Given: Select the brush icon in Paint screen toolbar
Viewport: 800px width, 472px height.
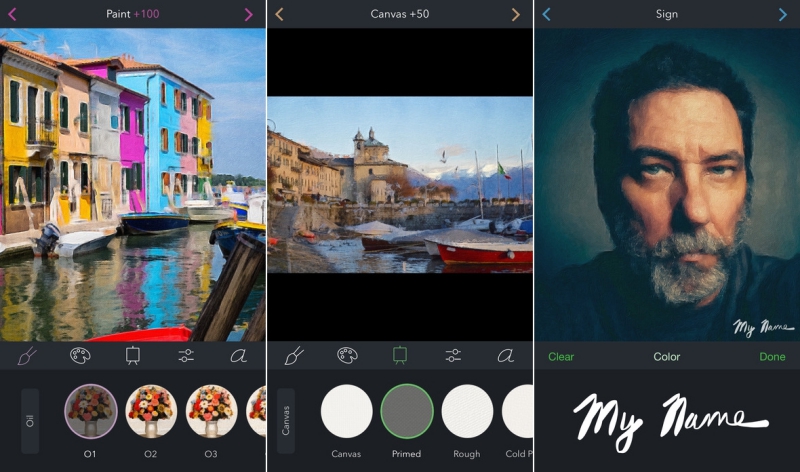Looking at the screenshot, I should tap(27, 355).
